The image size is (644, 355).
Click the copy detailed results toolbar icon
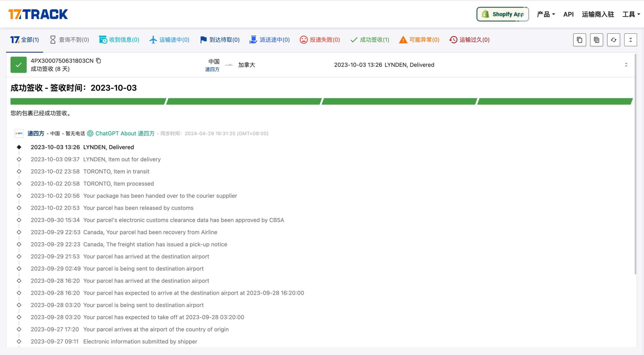pos(596,40)
